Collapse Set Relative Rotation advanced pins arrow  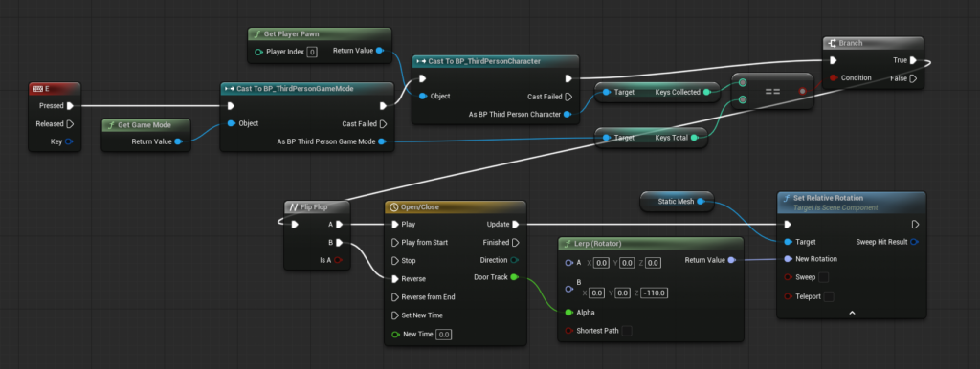click(852, 313)
